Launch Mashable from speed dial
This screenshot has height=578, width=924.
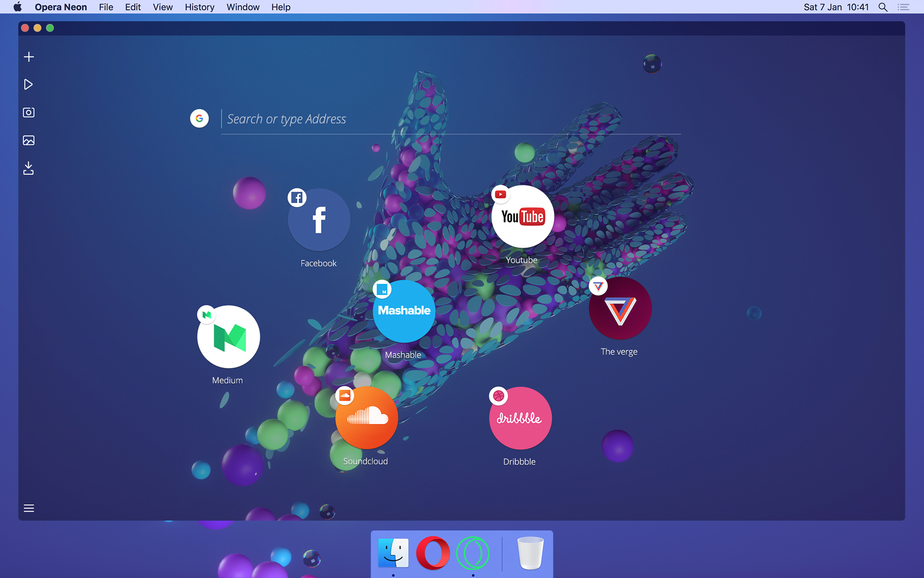(x=404, y=311)
